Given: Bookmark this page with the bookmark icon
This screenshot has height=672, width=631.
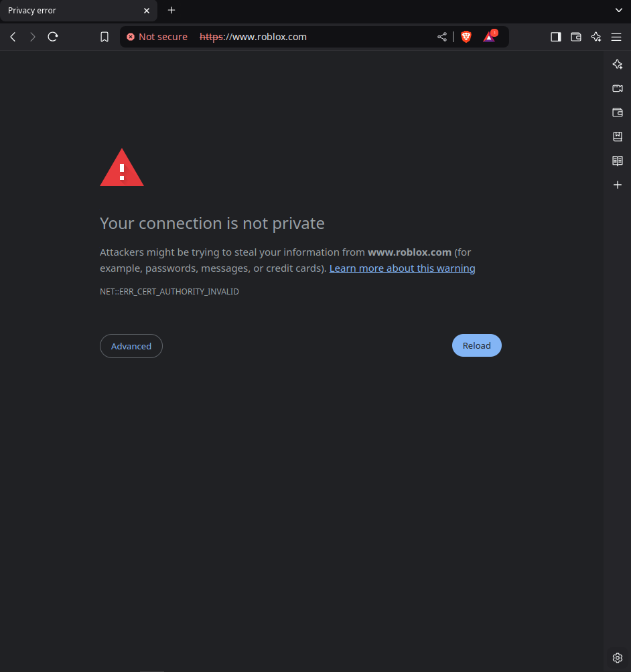Looking at the screenshot, I should [x=104, y=37].
